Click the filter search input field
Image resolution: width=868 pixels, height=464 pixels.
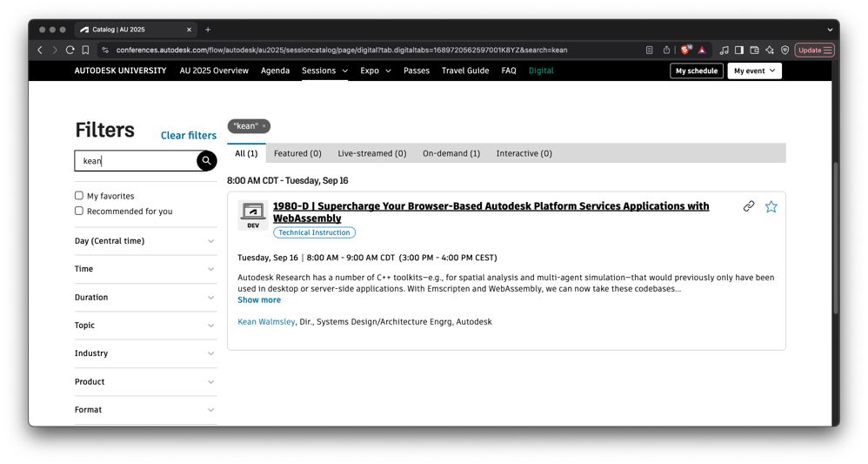[137, 161]
